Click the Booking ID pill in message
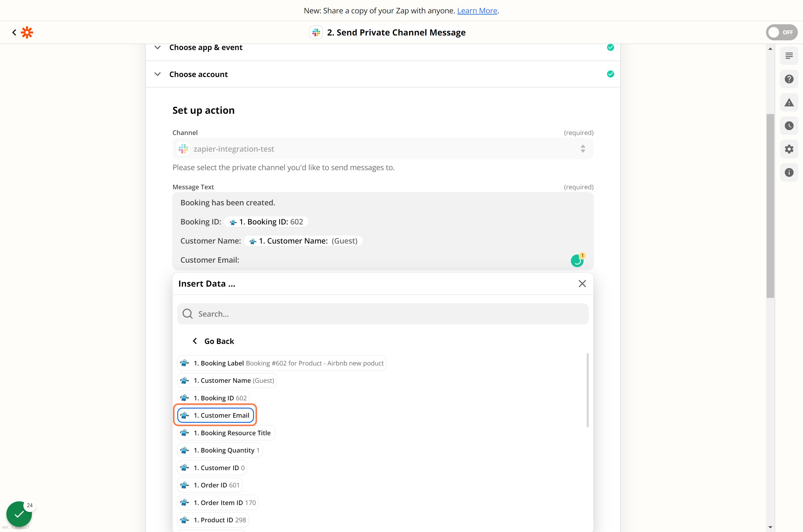Screen dimensions: 803x532 (266, 222)
